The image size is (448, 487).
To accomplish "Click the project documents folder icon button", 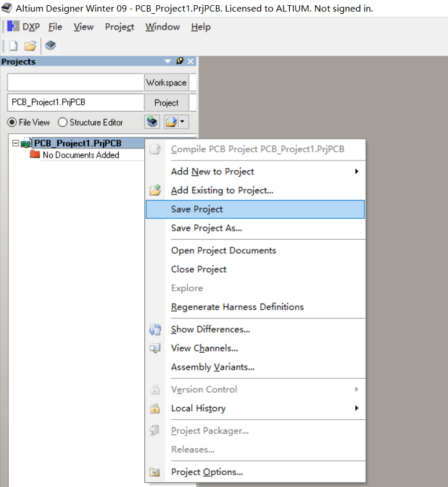I will pos(171,122).
